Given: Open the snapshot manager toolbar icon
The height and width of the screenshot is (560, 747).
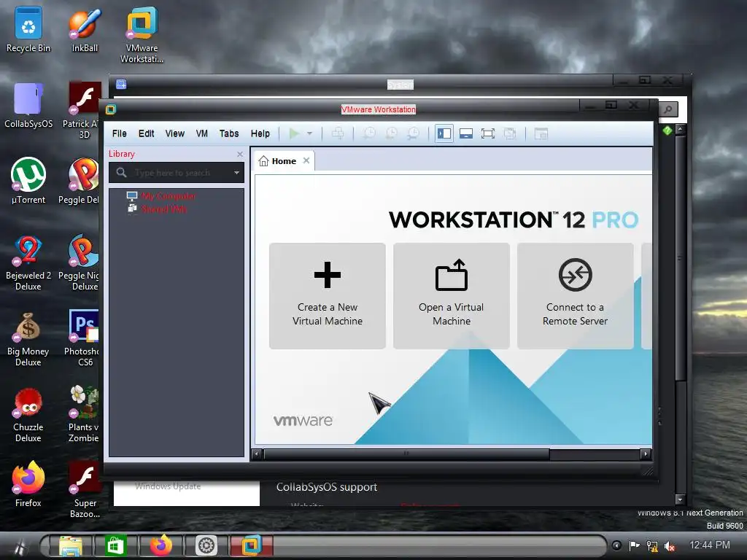Looking at the screenshot, I should click(x=413, y=134).
